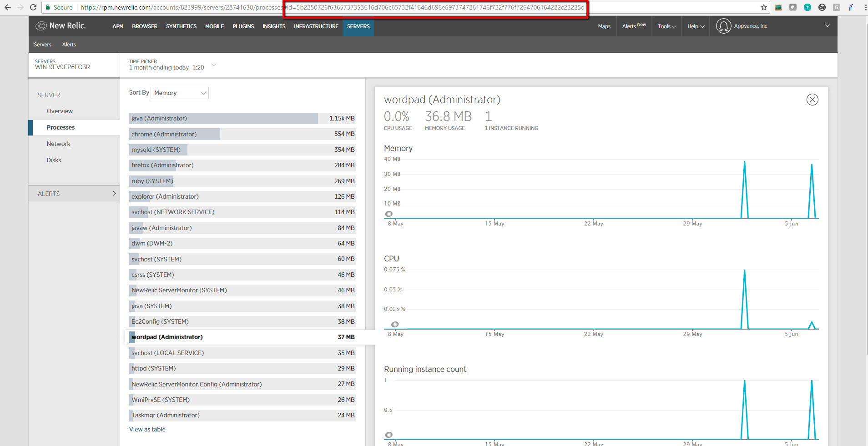868x446 pixels.
Task: Click the browser address bar URL
Action: click(x=332, y=7)
